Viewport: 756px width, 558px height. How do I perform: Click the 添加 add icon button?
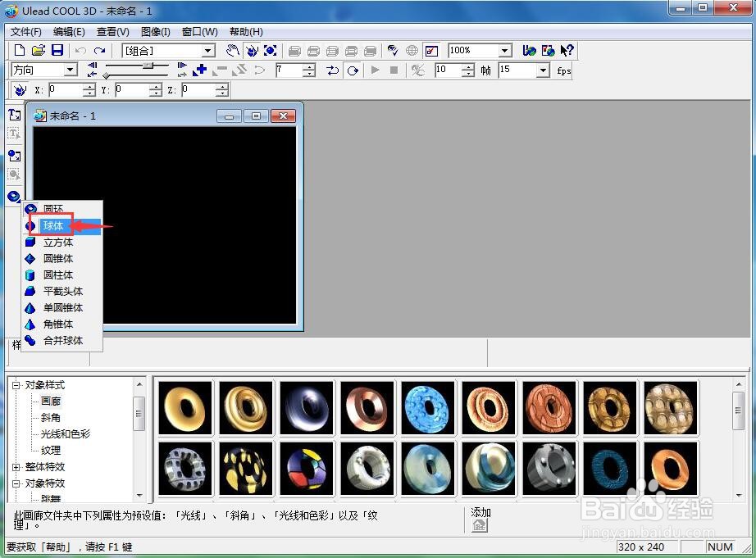pyautogui.click(x=480, y=525)
